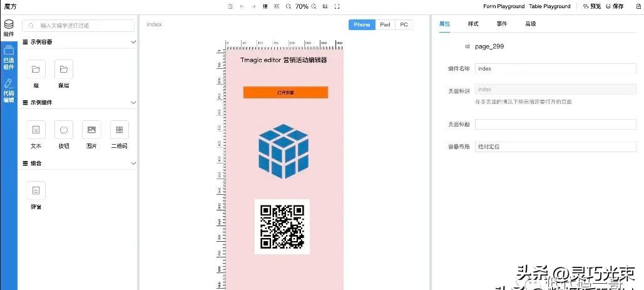Click the zoom out magnifier icon
Image resolution: width=644 pixels, height=290 pixels.
click(x=289, y=6)
